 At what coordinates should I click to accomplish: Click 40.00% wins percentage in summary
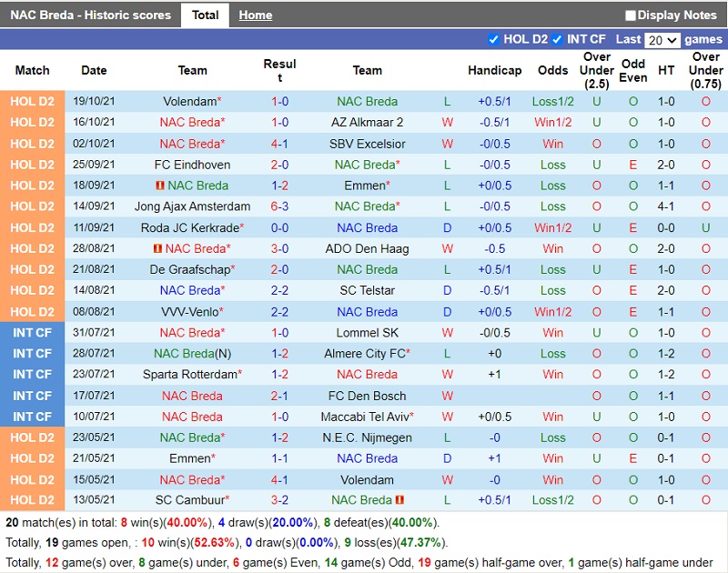coord(187,523)
